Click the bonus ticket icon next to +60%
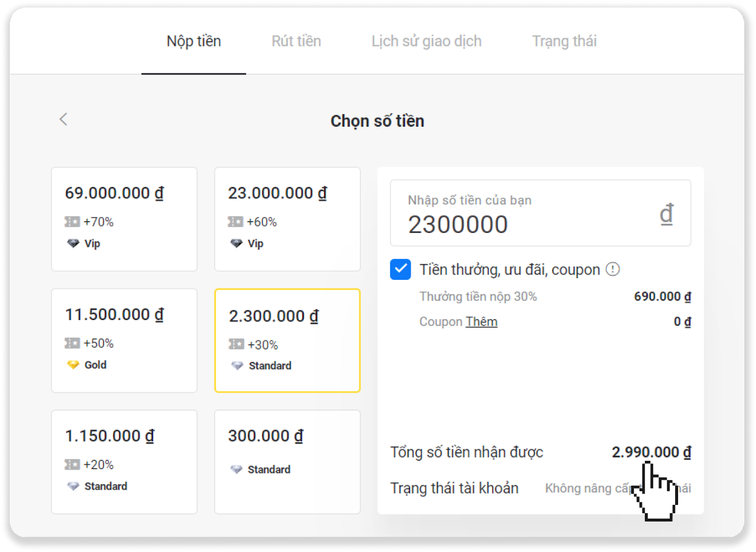This screenshot has height=552, width=756. (235, 222)
